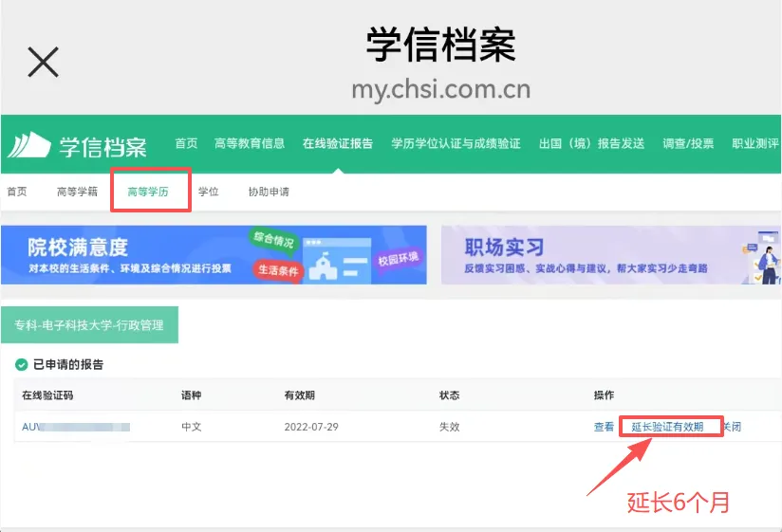Screen dimensions: 782x532
Task: Click the 中文 language cell
Action: [192, 427]
